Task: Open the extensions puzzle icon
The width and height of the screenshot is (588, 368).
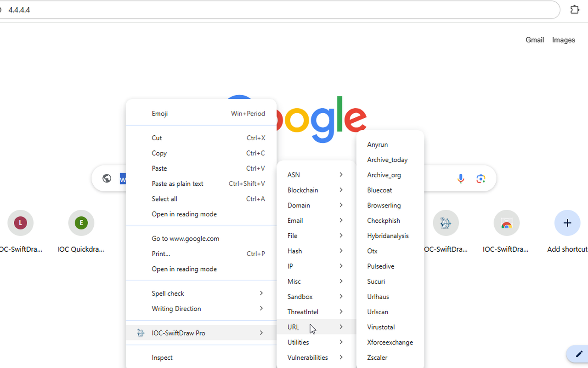Action: [575, 10]
